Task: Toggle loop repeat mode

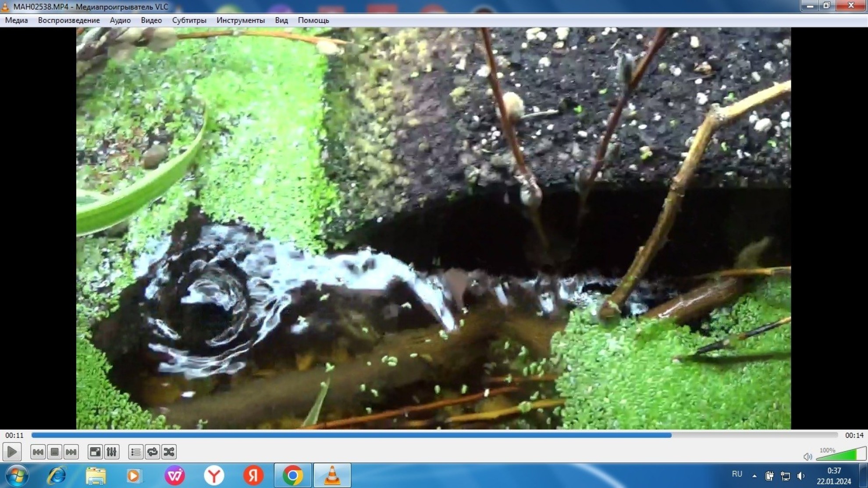Action: click(x=152, y=452)
